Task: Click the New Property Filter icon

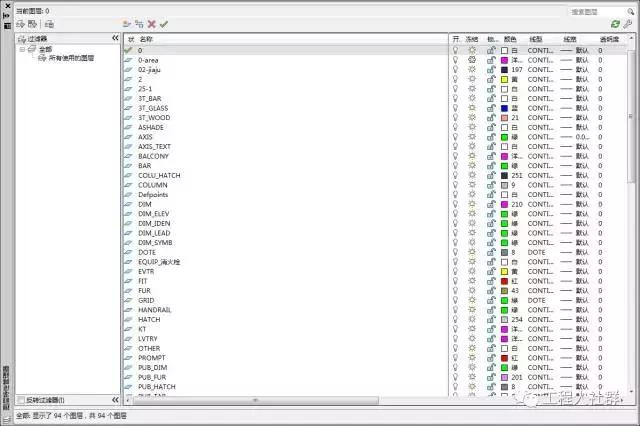Action: click(20, 24)
